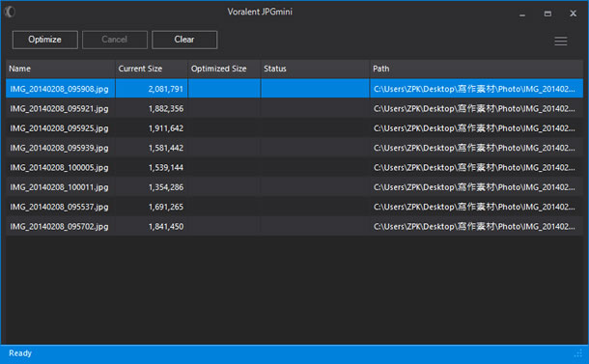The width and height of the screenshot is (589, 364).
Task: Sort by the Name column header
Action: click(61, 69)
